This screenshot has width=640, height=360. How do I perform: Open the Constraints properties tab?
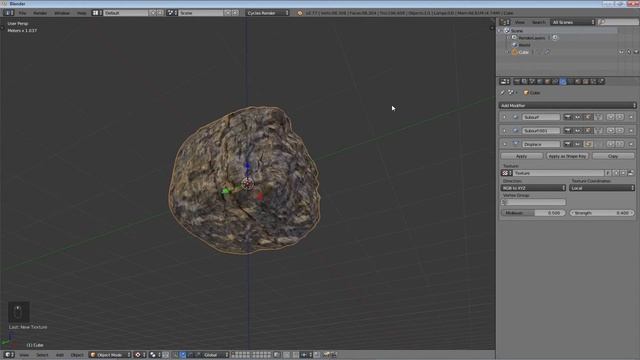tap(555, 82)
